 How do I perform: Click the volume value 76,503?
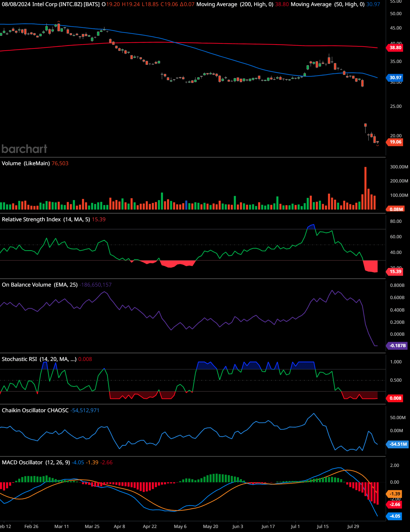point(60,163)
